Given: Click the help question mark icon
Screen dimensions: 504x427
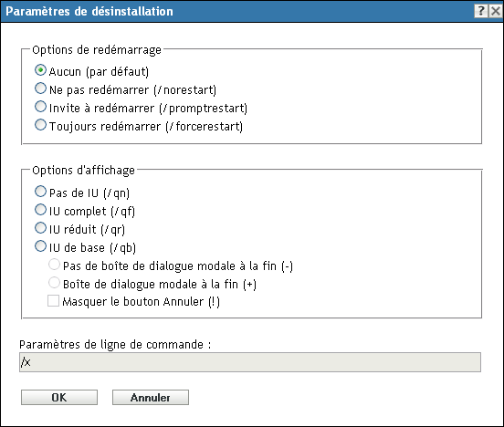Looking at the screenshot, I should click(x=480, y=11).
